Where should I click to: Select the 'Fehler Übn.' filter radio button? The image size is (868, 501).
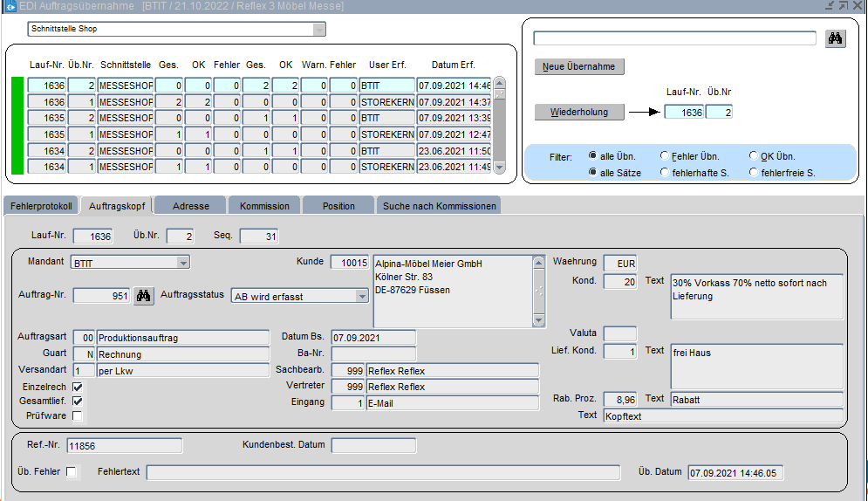[x=665, y=156]
